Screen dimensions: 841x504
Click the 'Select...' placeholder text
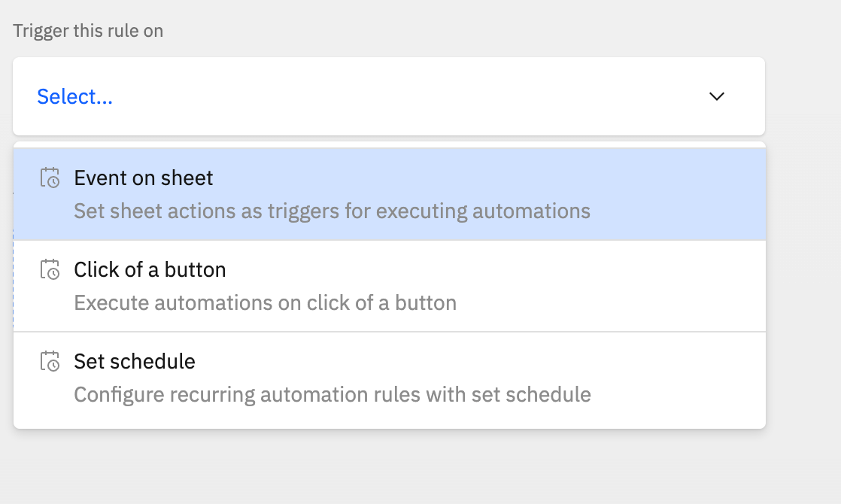[x=74, y=97]
